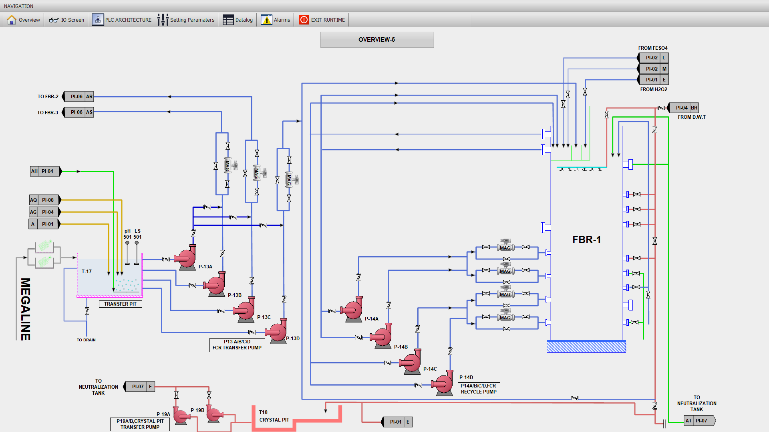Select recycle pump P-14D icon
769x432 pixels.
(444, 384)
